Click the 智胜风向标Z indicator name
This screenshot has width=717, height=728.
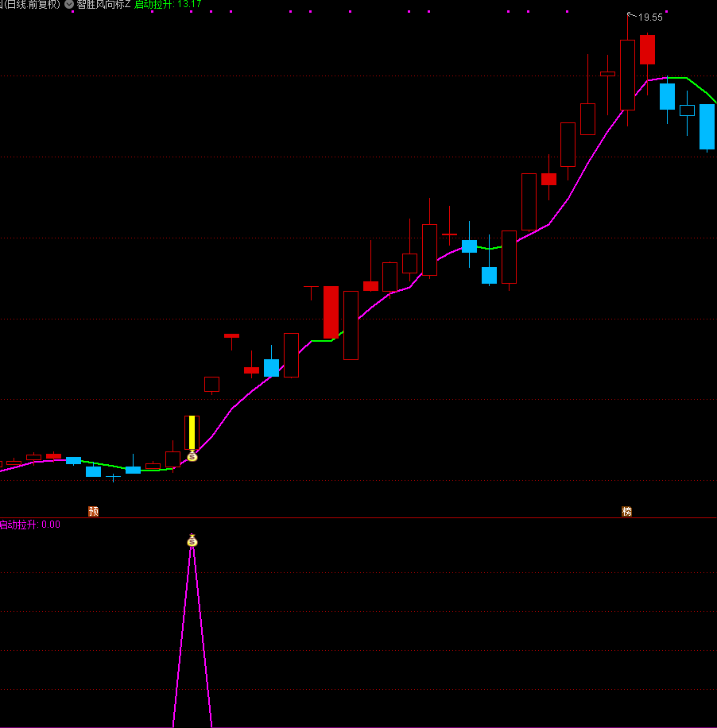[103, 4]
